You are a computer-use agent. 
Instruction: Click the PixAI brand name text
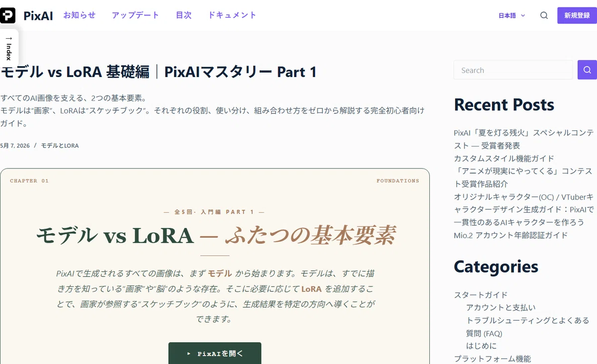pyautogui.click(x=38, y=15)
